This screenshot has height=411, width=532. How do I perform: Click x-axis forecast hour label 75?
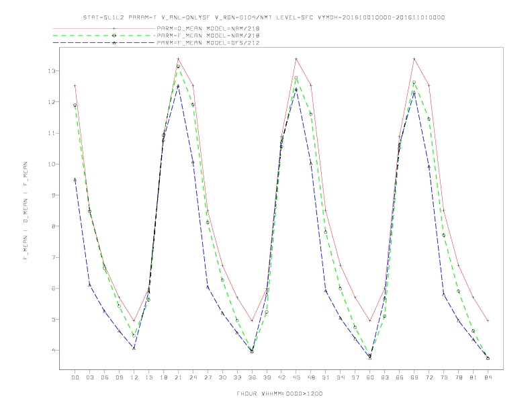click(444, 377)
